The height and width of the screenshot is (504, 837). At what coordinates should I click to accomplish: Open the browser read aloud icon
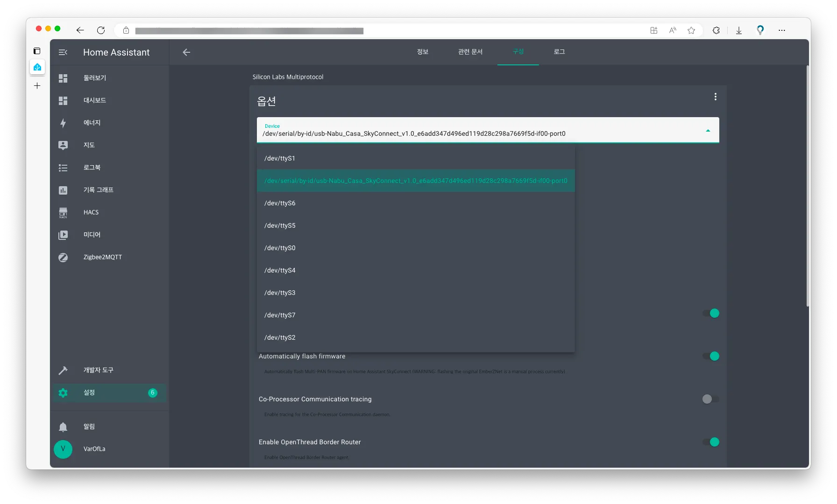point(673,30)
